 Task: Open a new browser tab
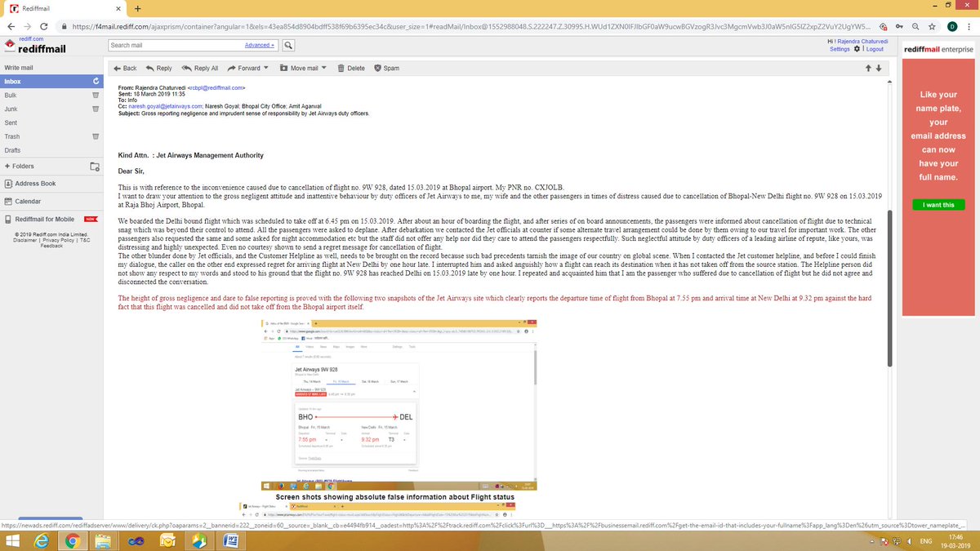pyautogui.click(x=137, y=8)
